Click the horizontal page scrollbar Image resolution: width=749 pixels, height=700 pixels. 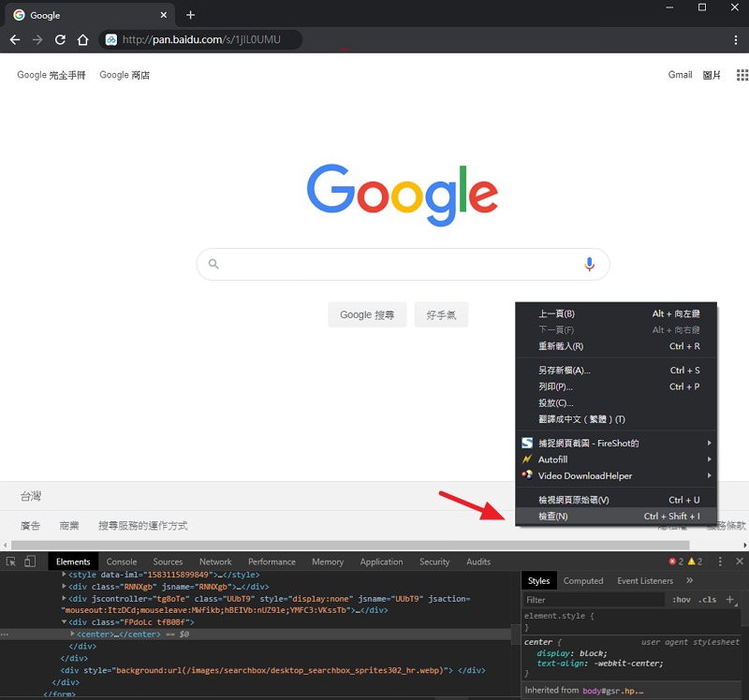pyautogui.click(x=350, y=545)
